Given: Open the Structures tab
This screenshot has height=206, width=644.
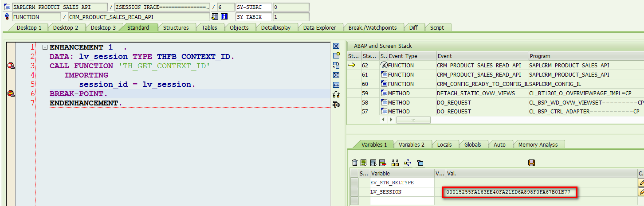Looking at the screenshot, I should point(176,27).
